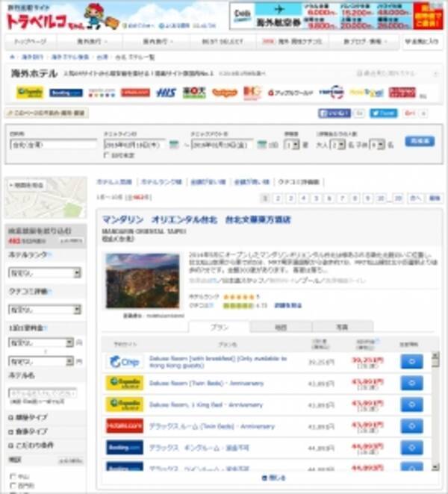
Task: Switch to the photos tab (写真)
Action: 342,327
